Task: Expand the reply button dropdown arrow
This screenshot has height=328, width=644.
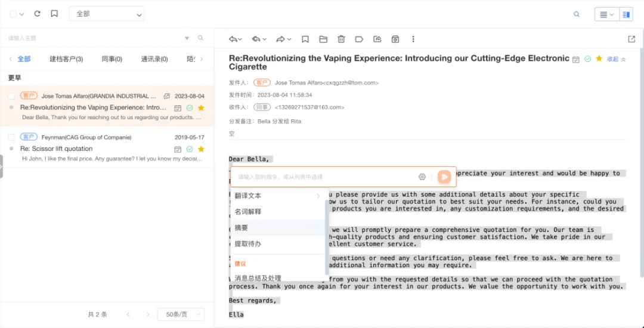Action: tap(240, 39)
